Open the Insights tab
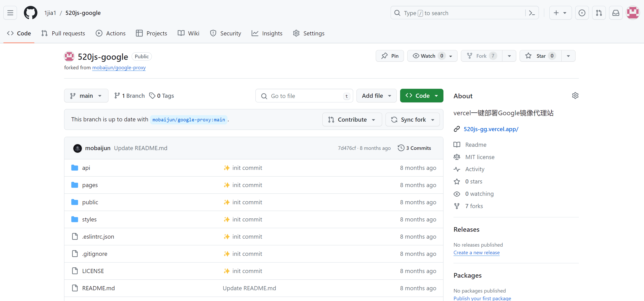The height and width of the screenshot is (301, 644). point(267,33)
